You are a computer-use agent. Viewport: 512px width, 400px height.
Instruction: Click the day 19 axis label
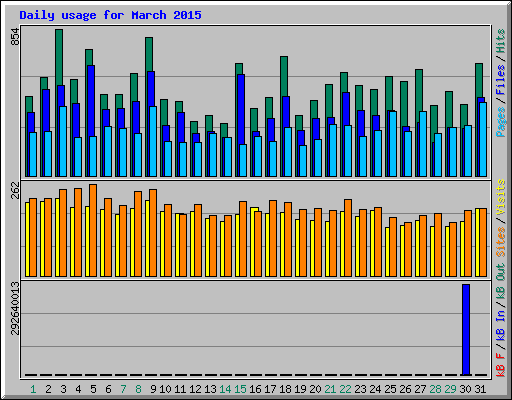pyautogui.click(x=300, y=389)
